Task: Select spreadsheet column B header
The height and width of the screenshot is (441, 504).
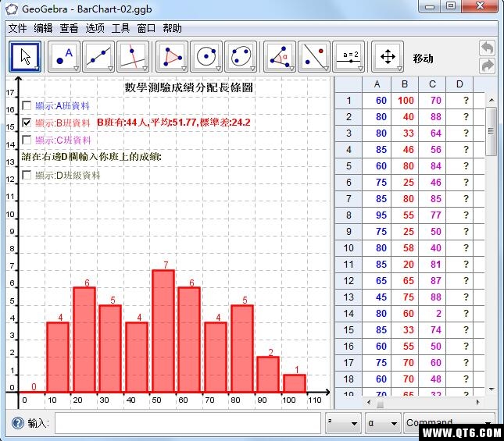Action: 405,84
